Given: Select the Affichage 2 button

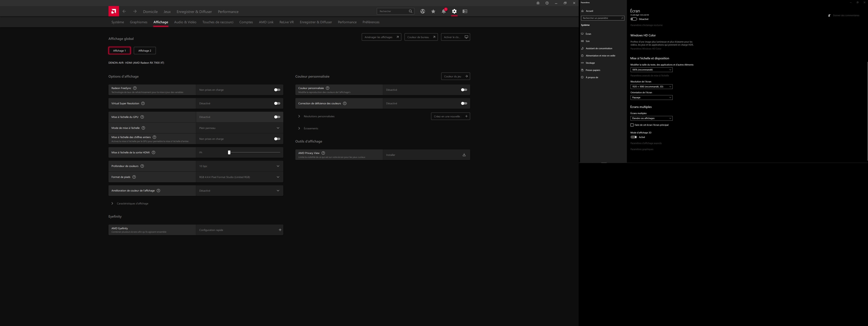Looking at the screenshot, I should coord(145,51).
